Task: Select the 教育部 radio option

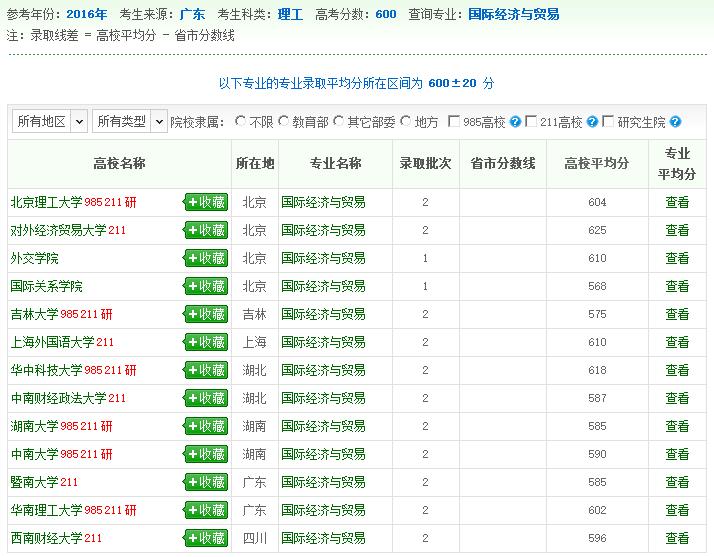Action: pos(283,121)
